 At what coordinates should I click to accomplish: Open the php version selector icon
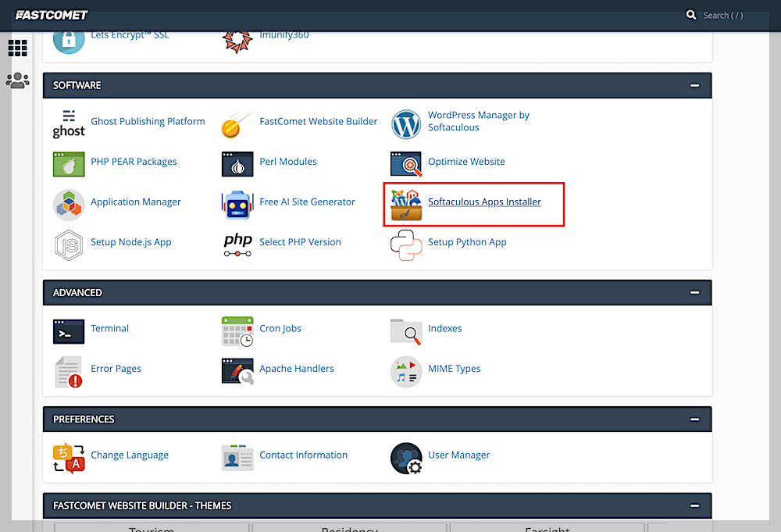237,245
